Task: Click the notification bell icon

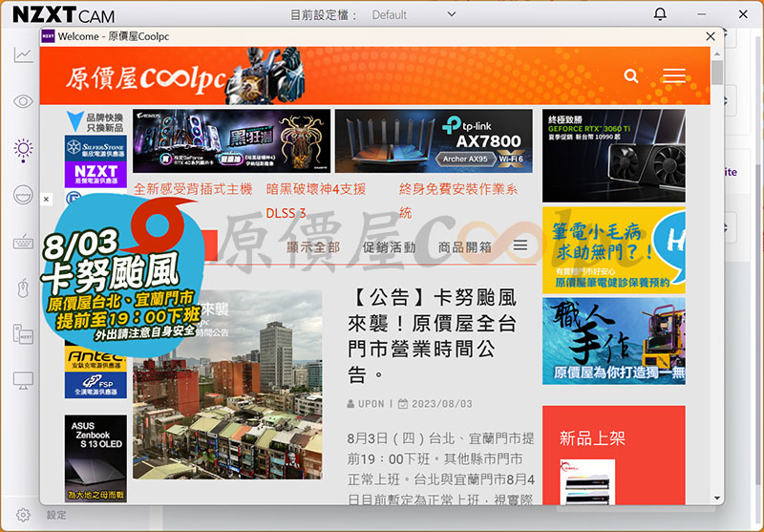Action: (660, 14)
